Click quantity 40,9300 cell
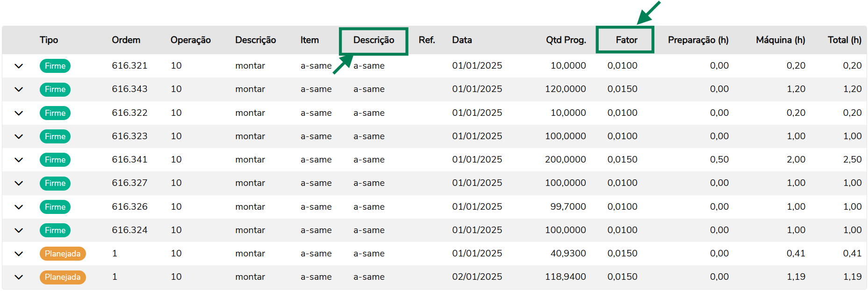 [568, 254]
